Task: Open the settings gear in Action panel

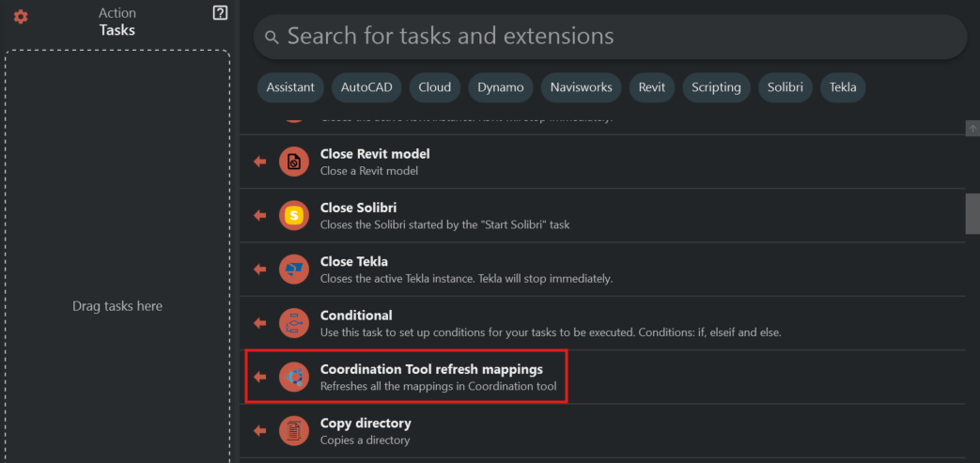Action: (x=21, y=17)
